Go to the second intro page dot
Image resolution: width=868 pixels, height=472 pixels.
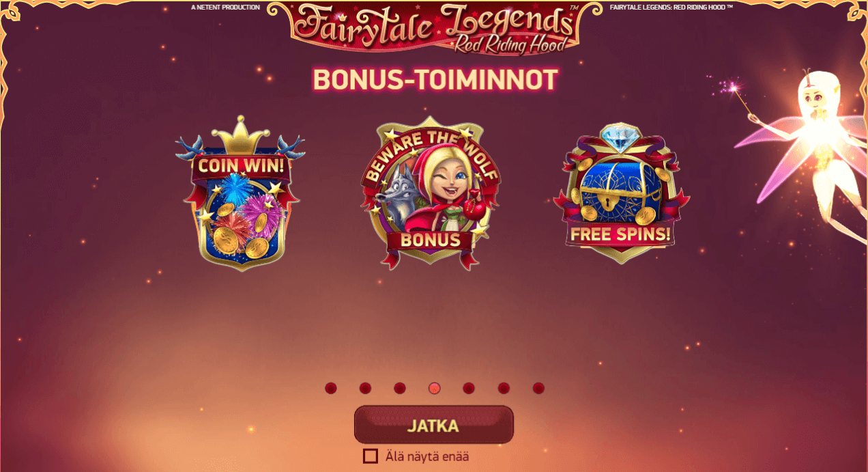(x=365, y=388)
